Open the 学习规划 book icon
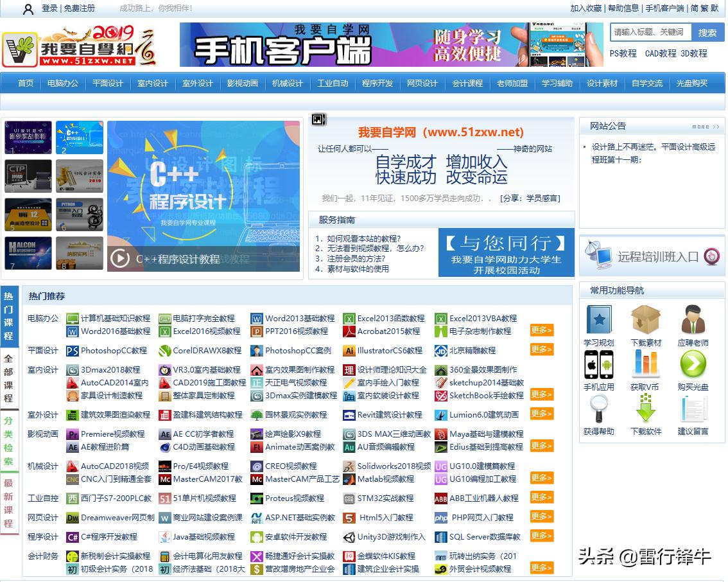This screenshot has height=582, width=728. [599, 320]
